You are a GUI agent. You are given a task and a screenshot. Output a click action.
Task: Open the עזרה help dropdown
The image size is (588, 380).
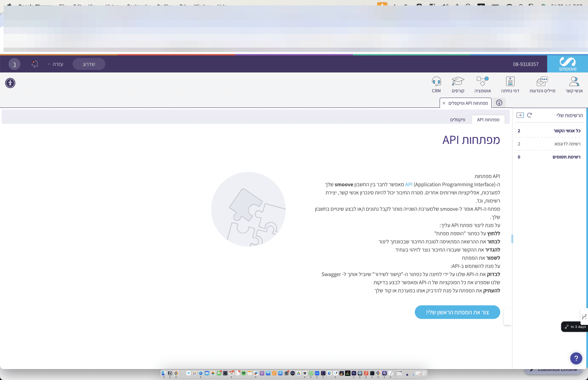tap(55, 64)
